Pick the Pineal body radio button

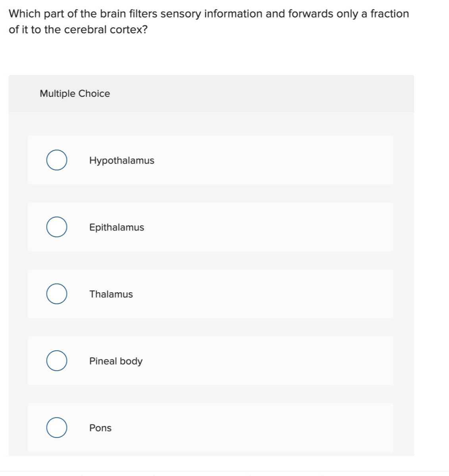tap(56, 361)
